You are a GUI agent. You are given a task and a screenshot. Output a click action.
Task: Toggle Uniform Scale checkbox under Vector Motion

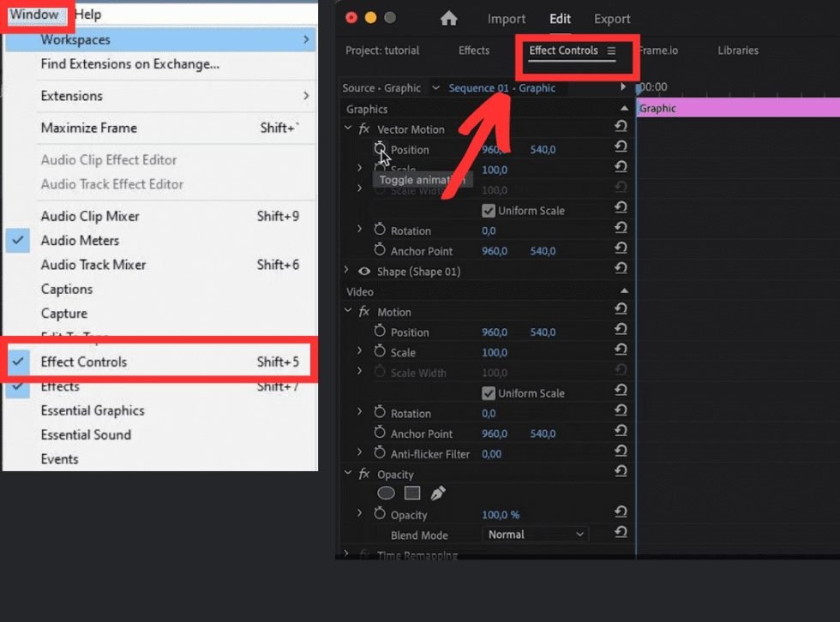click(489, 211)
